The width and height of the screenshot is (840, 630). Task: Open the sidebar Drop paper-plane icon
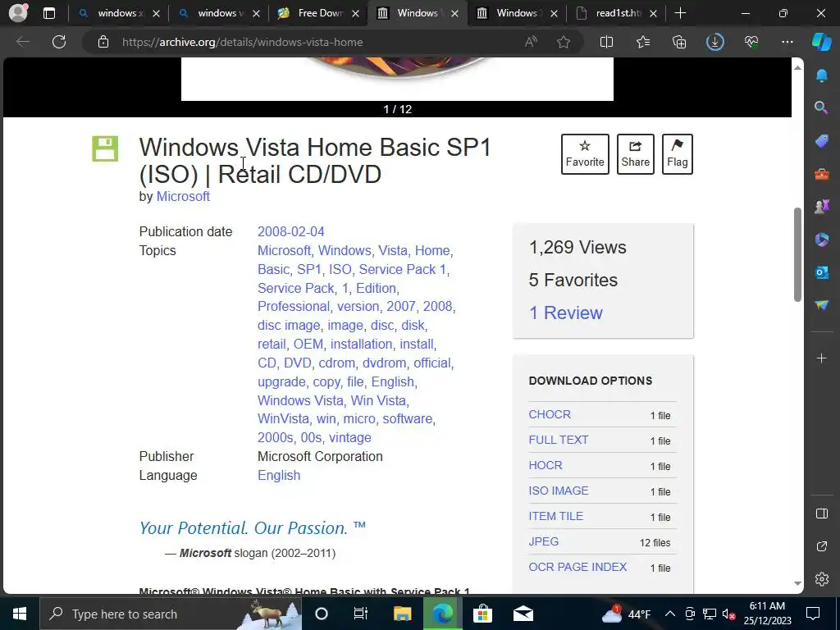822,305
